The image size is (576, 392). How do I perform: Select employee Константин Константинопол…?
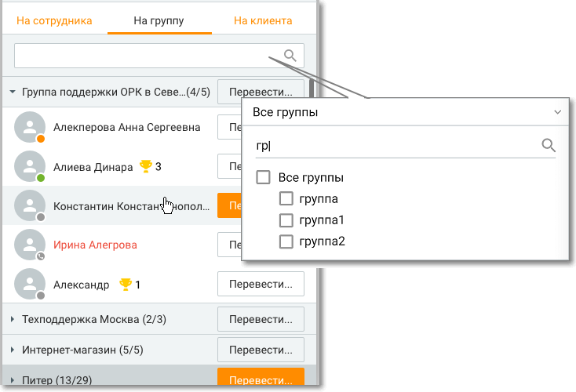coord(132,206)
